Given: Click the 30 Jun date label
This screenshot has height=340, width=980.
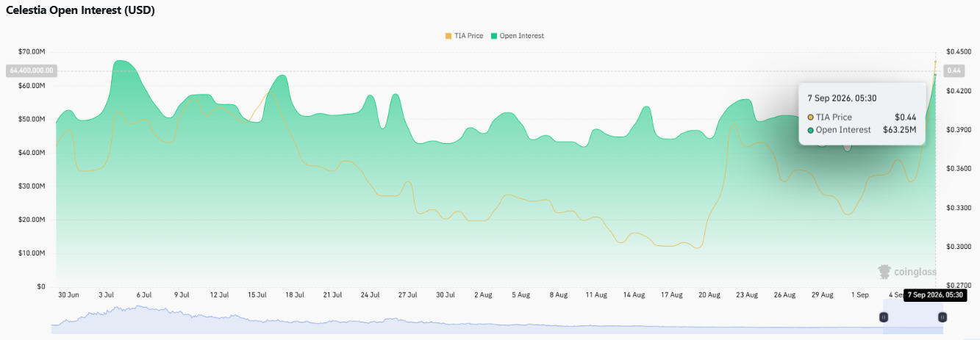Looking at the screenshot, I should (x=68, y=294).
